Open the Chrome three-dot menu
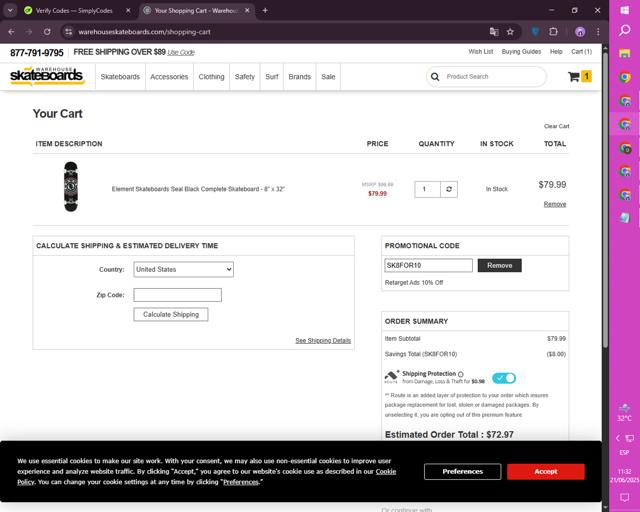The width and height of the screenshot is (640, 512). tap(598, 32)
